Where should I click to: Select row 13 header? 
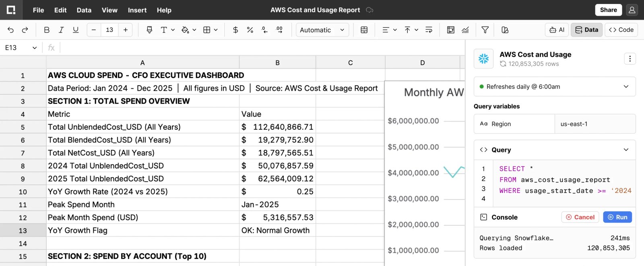23,231
